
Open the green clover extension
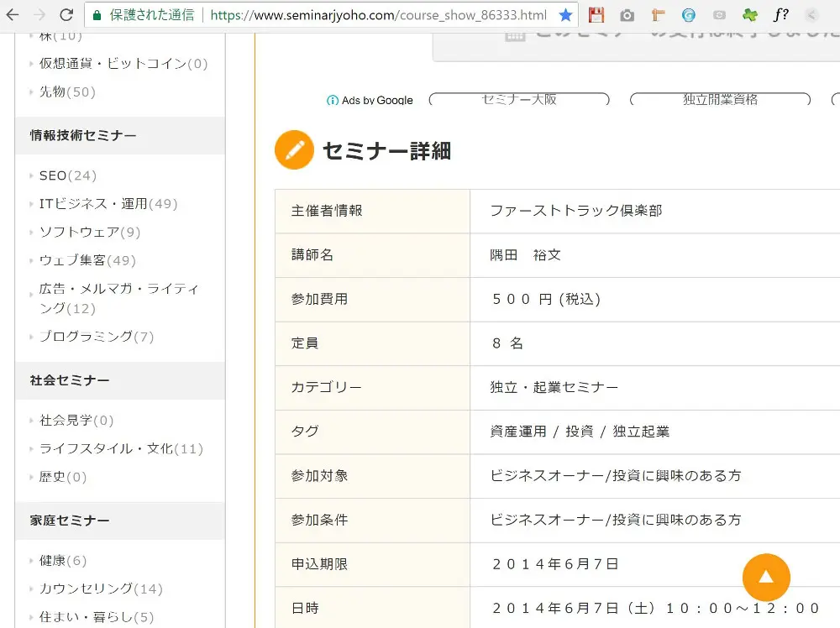pyautogui.click(x=749, y=15)
